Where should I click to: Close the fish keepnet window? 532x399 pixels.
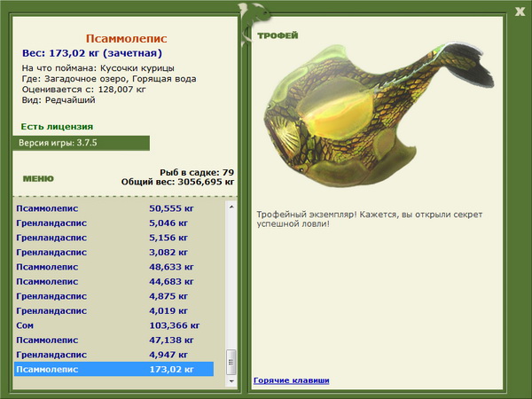[520, 12]
